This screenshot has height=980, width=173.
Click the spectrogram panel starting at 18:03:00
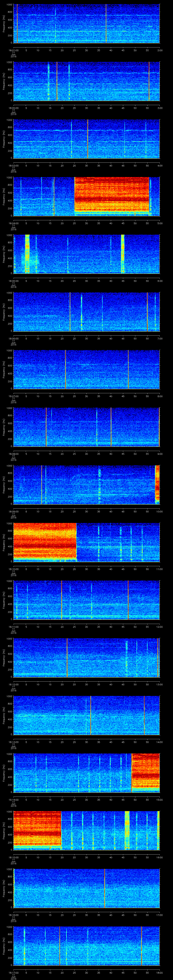tap(87, 139)
